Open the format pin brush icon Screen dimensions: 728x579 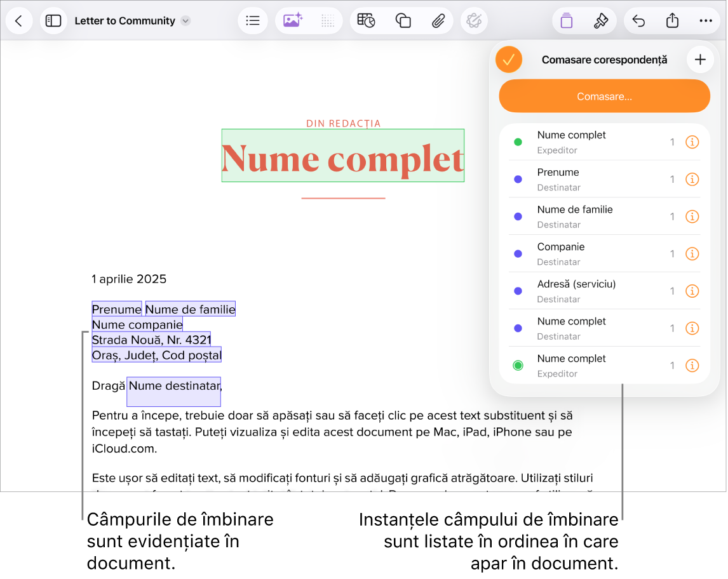tap(601, 21)
